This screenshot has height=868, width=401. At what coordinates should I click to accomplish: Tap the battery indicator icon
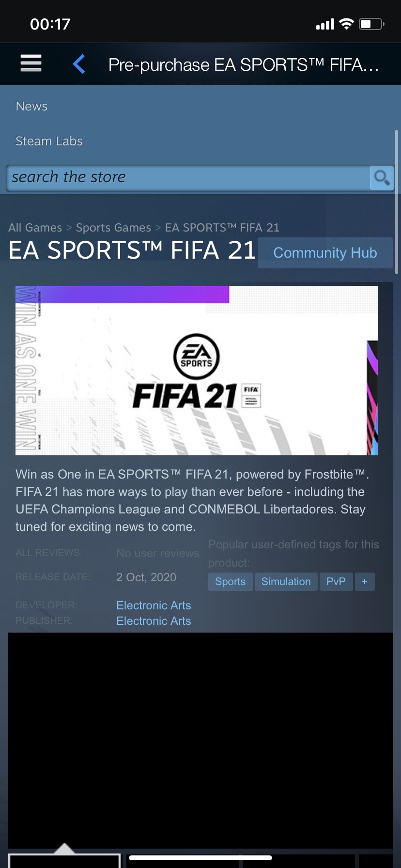pos(371,24)
